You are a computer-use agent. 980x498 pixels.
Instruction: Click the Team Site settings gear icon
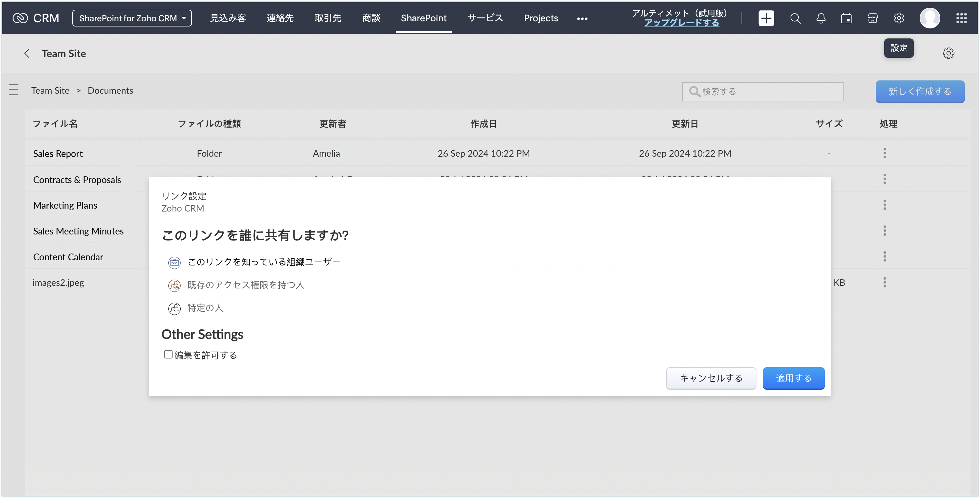click(948, 53)
